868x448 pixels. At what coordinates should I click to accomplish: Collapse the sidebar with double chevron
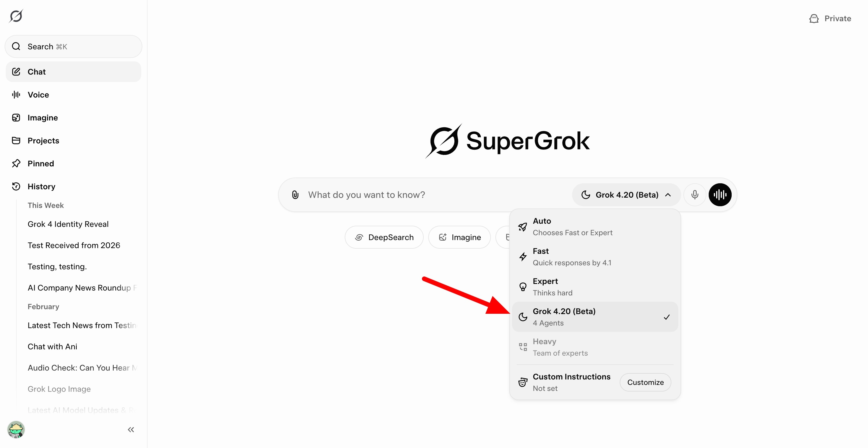(131, 429)
